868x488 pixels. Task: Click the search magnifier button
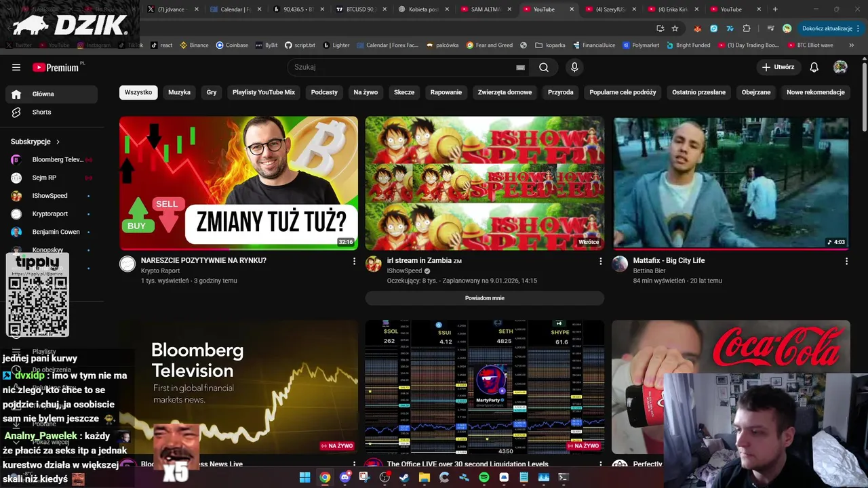click(x=544, y=67)
